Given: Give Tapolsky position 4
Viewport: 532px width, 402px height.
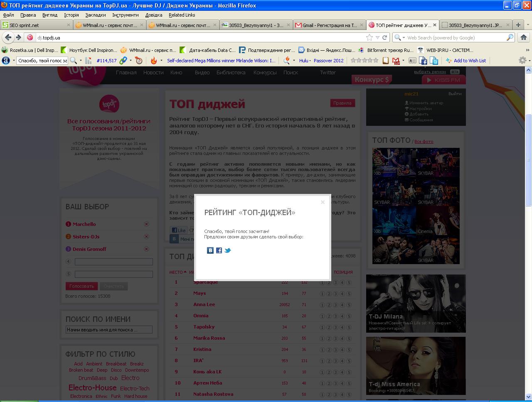Looking at the screenshot, I should pyautogui.click(x=342, y=327).
